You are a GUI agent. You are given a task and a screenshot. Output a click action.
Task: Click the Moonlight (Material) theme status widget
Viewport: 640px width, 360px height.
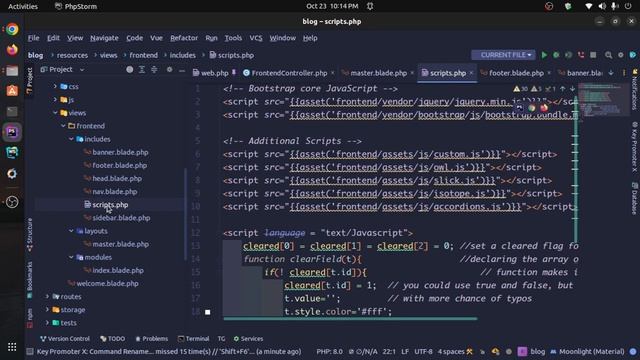tap(587, 351)
